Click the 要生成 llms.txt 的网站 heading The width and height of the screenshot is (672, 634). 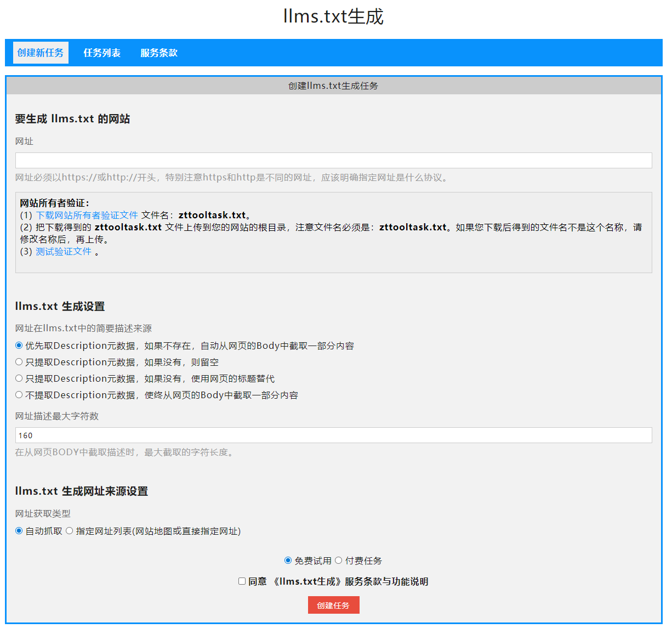pyautogui.click(x=72, y=119)
